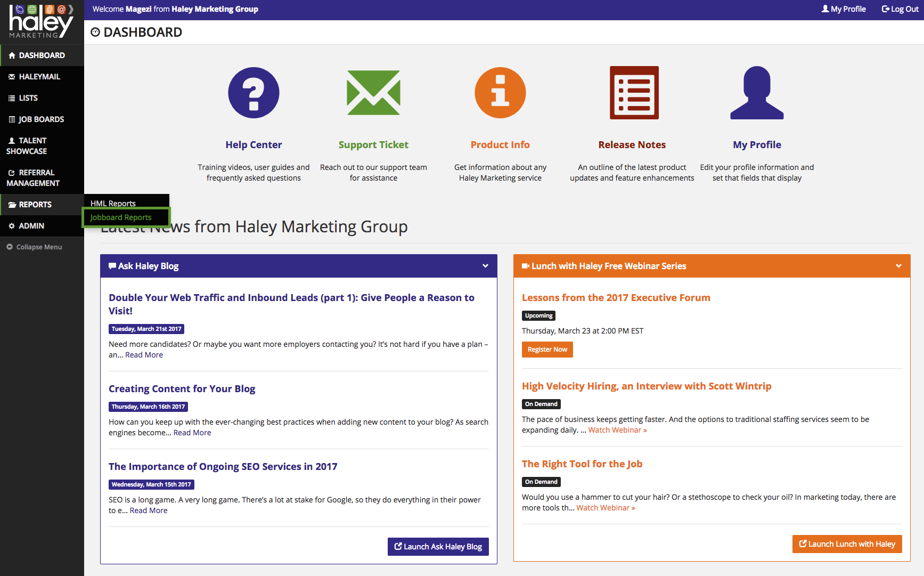
Task: Click Read More for Creating Content post
Action: [x=192, y=433]
